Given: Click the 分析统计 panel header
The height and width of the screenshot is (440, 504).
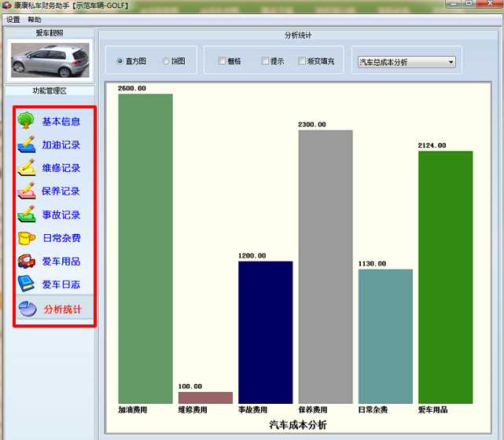Looking at the screenshot, I should coord(298,35).
